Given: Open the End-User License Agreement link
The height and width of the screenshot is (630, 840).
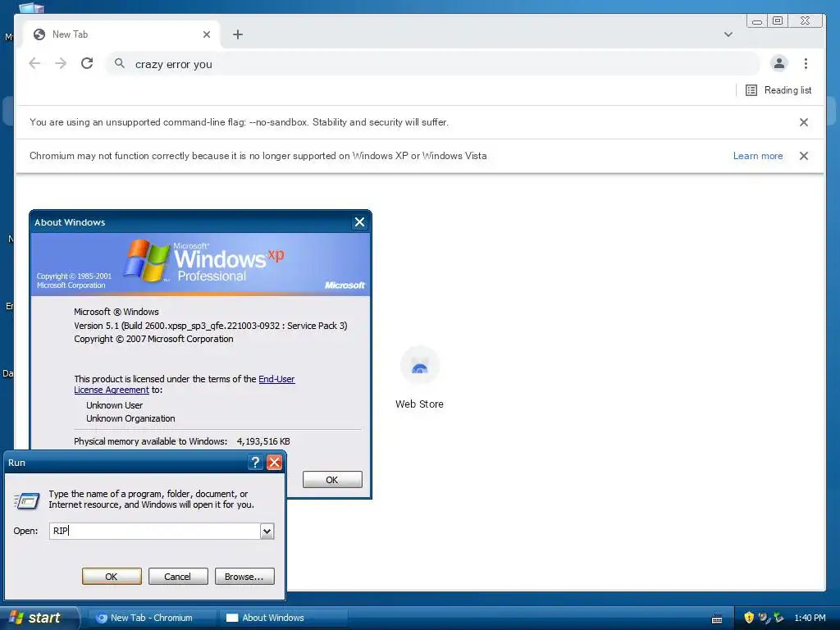Looking at the screenshot, I should pos(185,384).
